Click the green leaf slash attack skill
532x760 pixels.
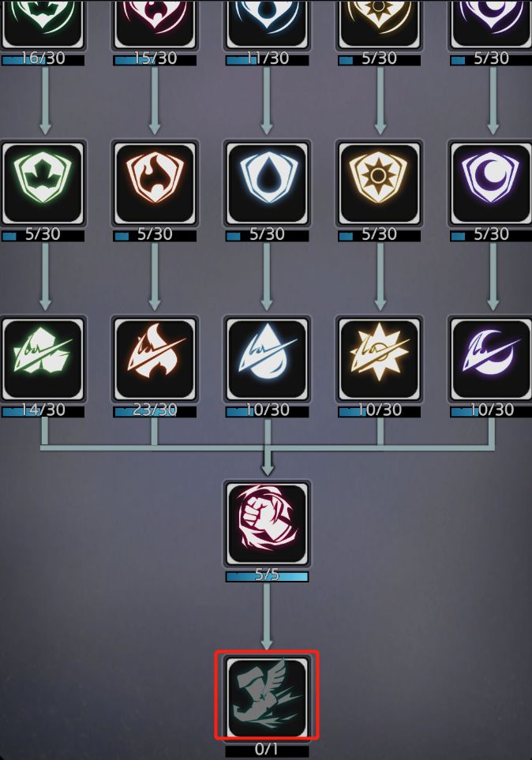[43, 358]
